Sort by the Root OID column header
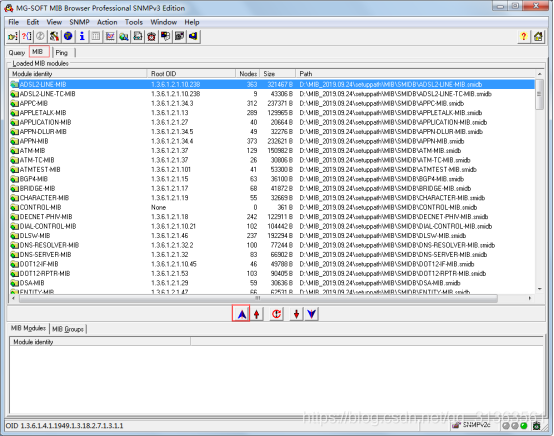This screenshot has height=436, width=554. (191, 73)
